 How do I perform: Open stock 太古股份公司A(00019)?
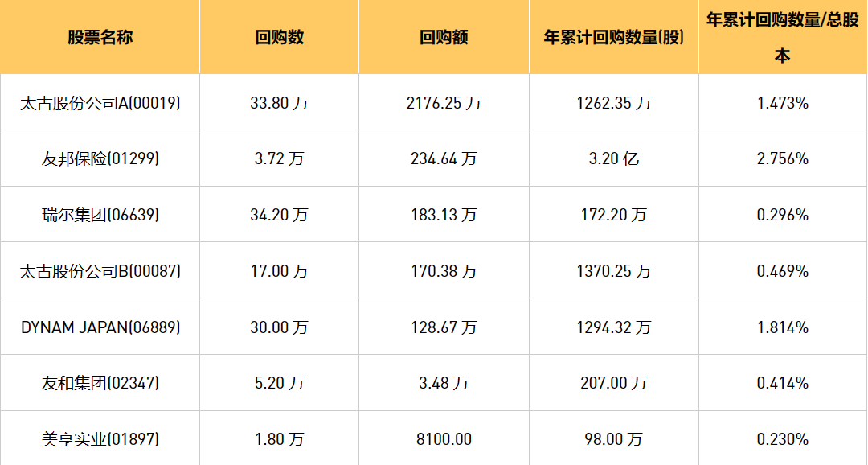[100, 103]
